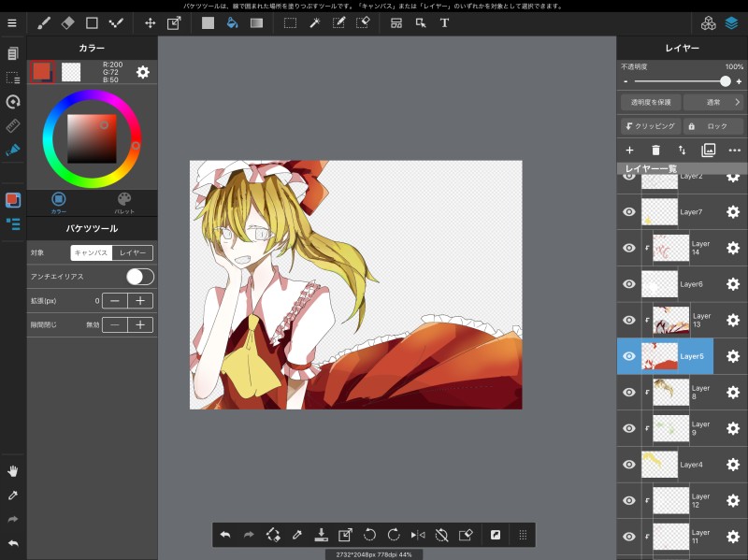748x560 pixels.
Task: Open color settings gear icon
Action: pos(143,72)
